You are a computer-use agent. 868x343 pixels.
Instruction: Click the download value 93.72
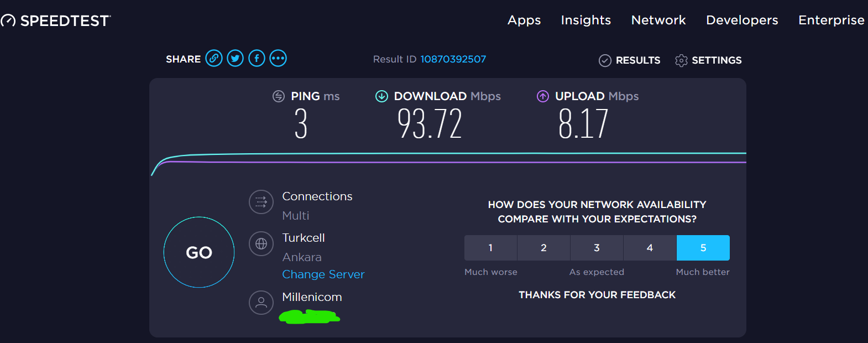click(x=430, y=123)
